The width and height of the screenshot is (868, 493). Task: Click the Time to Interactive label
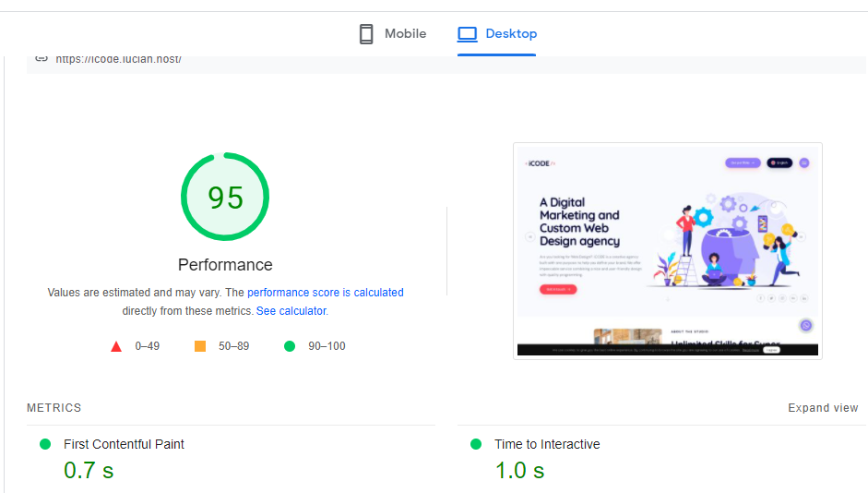[547, 444]
